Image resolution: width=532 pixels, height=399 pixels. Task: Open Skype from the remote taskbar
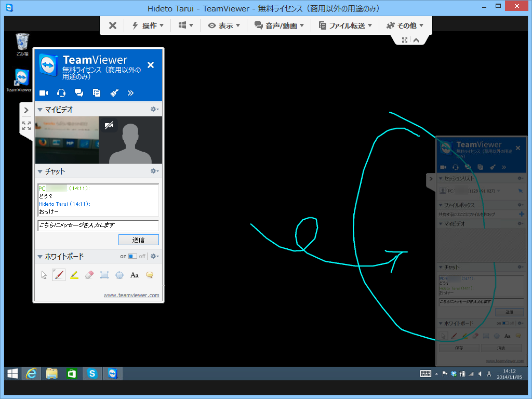click(92, 374)
